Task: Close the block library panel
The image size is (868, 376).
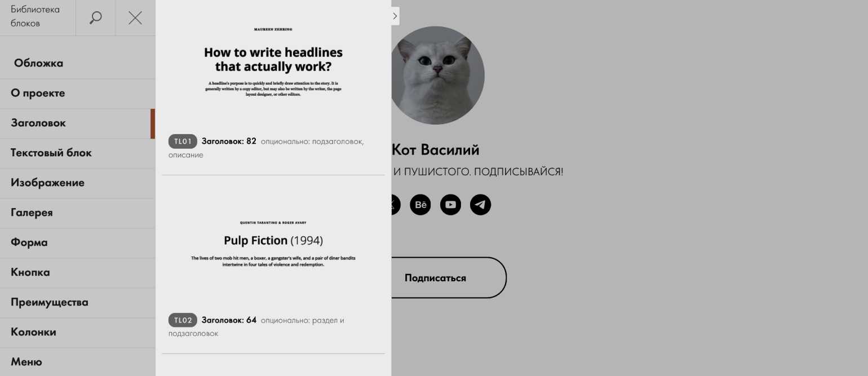Action: 135,17
